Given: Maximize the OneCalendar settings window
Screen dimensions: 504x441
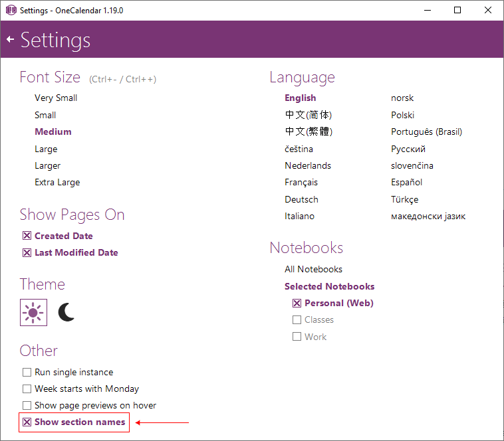Looking at the screenshot, I should 457,10.
